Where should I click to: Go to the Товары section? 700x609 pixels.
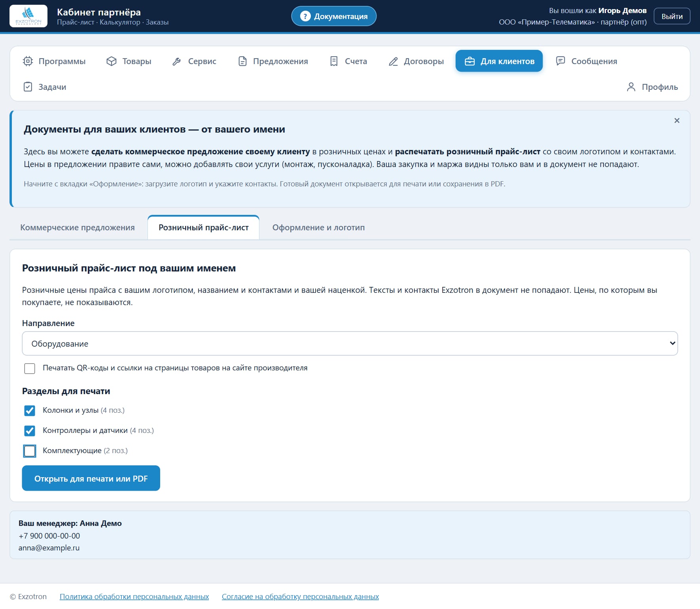tap(129, 61)
